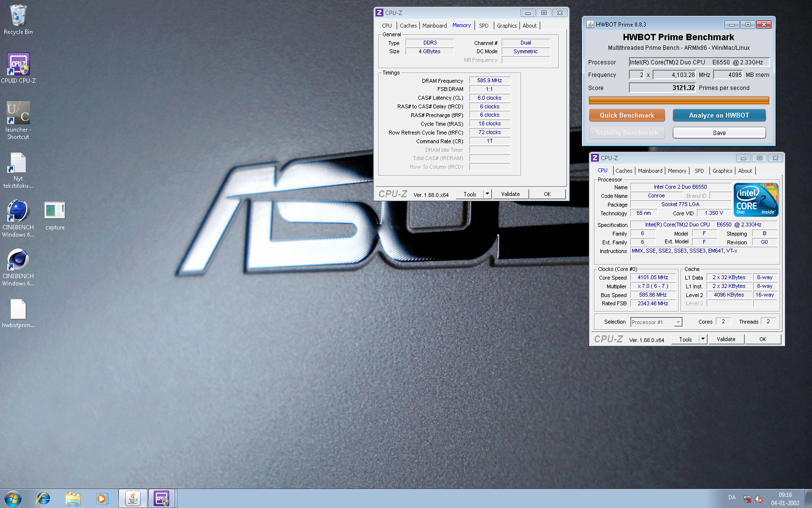Switch to CPU tab in memory window

387,26
